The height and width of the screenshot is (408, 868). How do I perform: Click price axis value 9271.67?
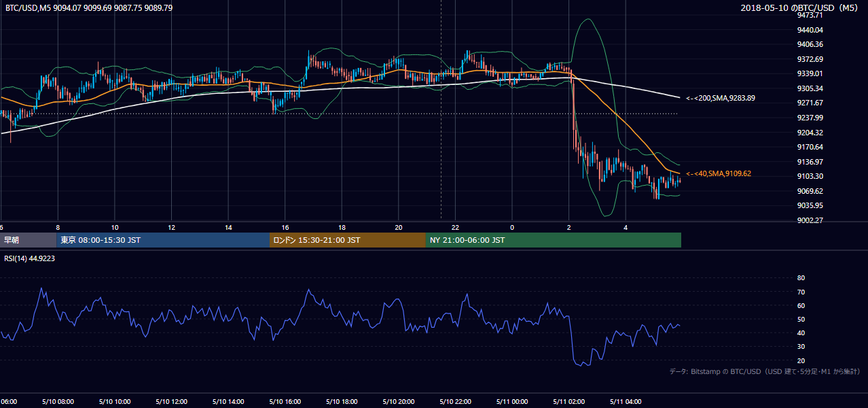coord(810,103)
